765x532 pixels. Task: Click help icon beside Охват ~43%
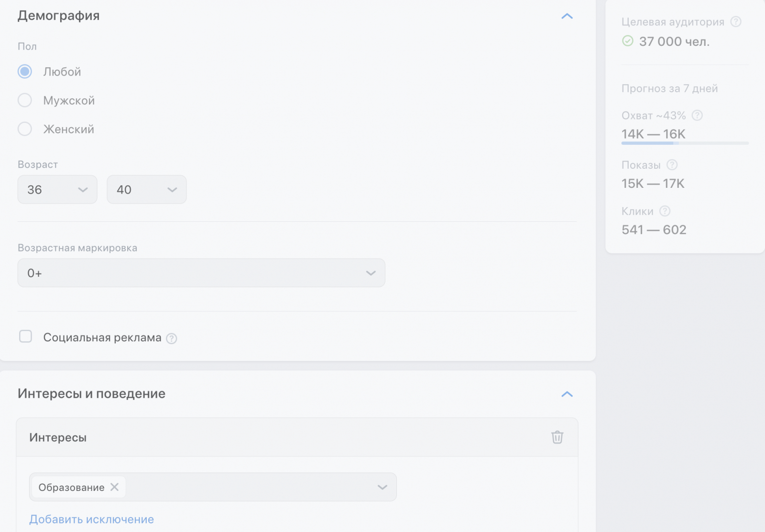pos(697,115)
